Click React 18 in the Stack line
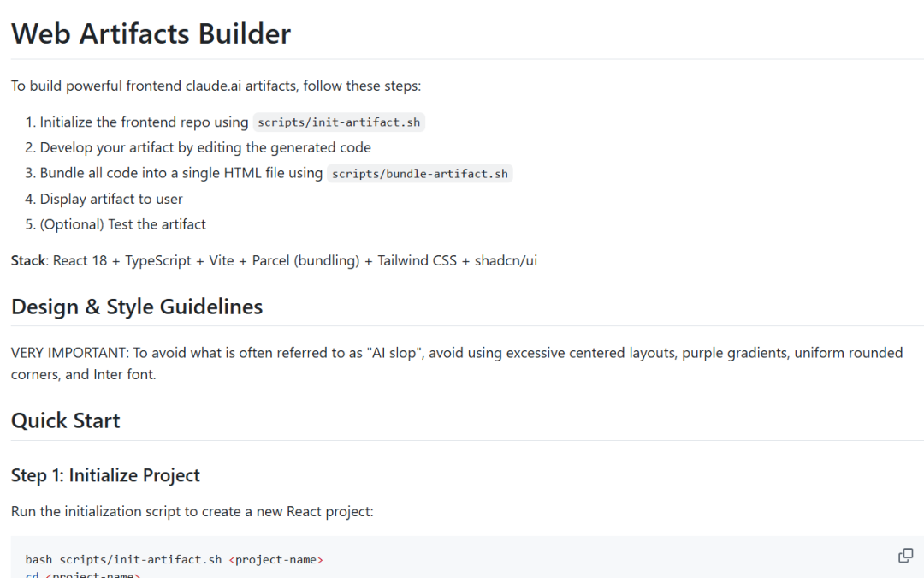The height and width of the screenshot is (578, 924). pyautogui.click(x=80, y=260)
